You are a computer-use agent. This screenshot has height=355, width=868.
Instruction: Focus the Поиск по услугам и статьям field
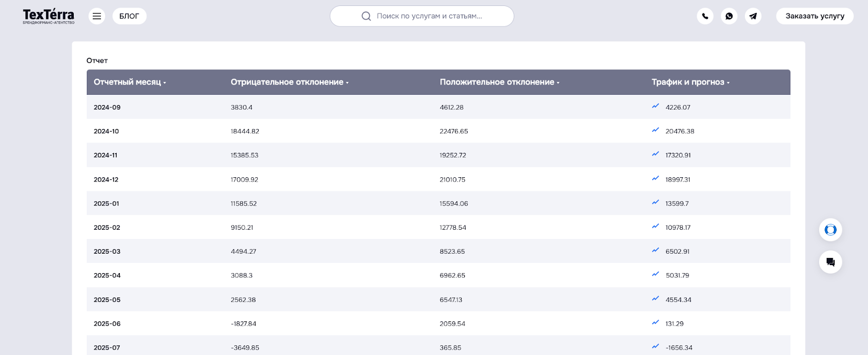(422, 16)
